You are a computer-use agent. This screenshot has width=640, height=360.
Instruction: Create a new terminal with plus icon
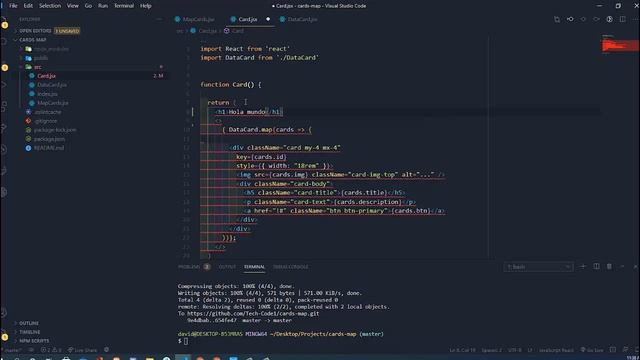click(583, 267)
